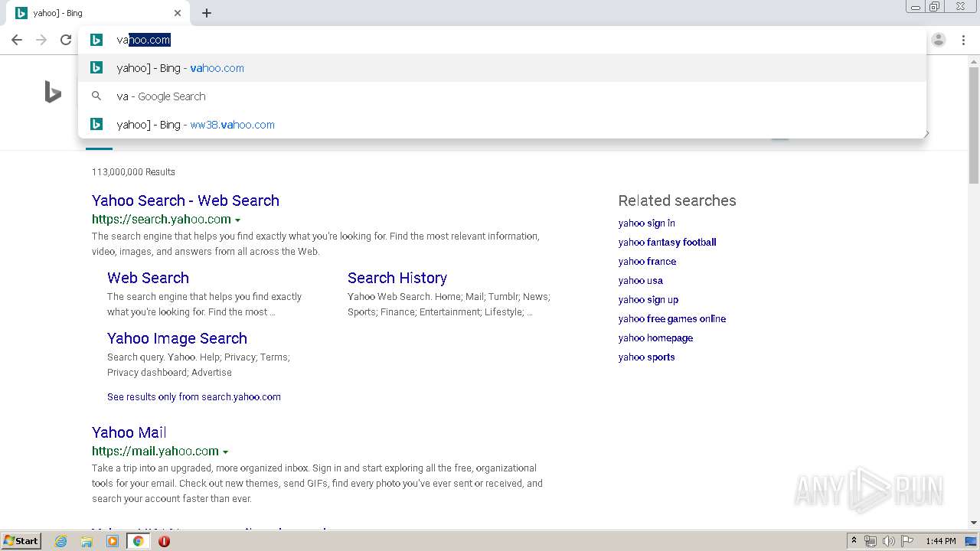980x551 pixels.
Task: Open the 'Yahoo Image Search' sublink
Action: [177, 338]
